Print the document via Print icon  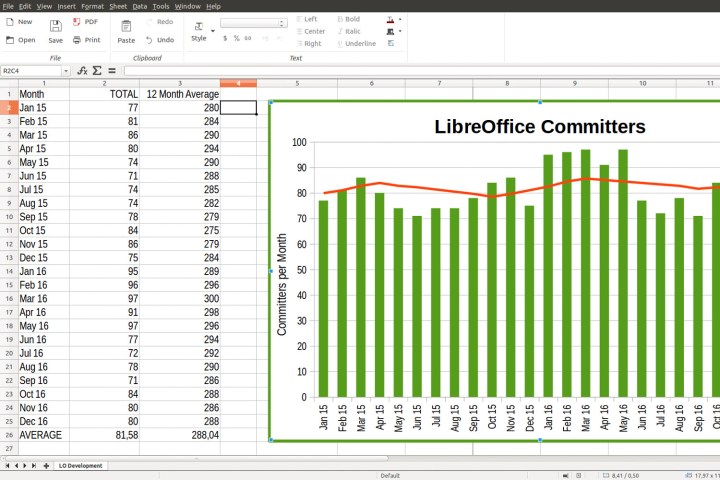point(77,40)
